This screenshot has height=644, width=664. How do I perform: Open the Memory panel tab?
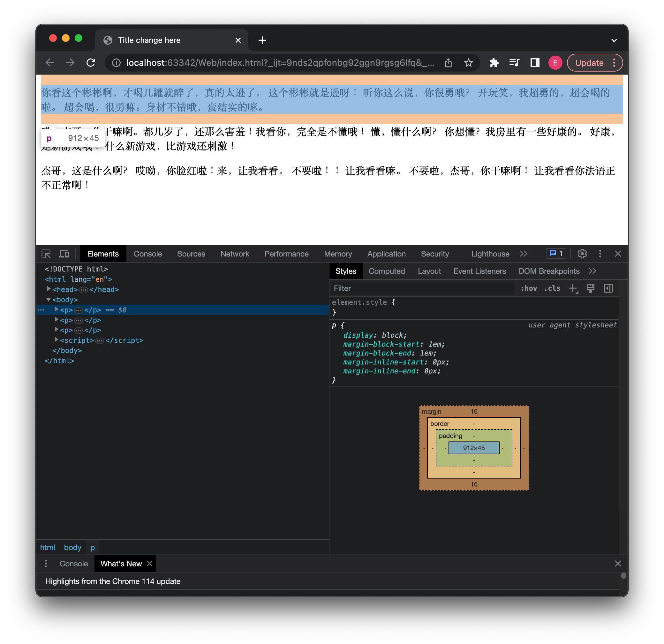[338, 254]
